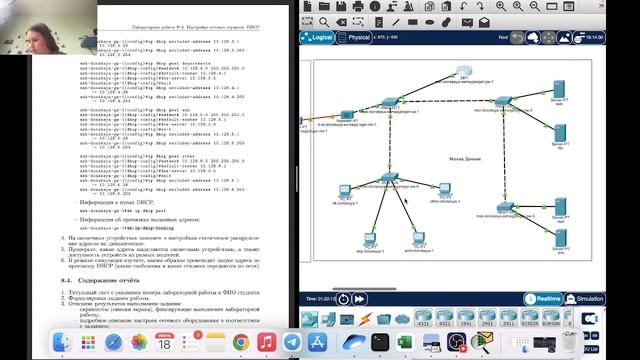Open the environment time button
The width and height of the screenshot is (640, 360).
(589, 38)
